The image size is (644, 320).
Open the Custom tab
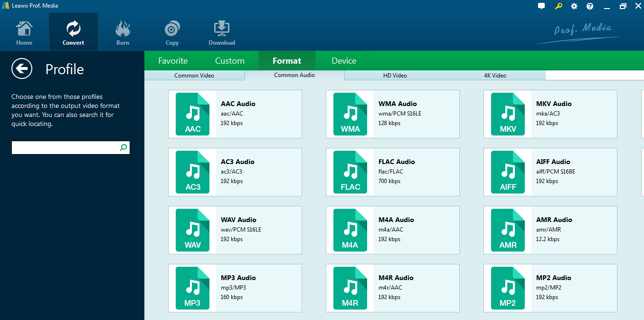230,61
